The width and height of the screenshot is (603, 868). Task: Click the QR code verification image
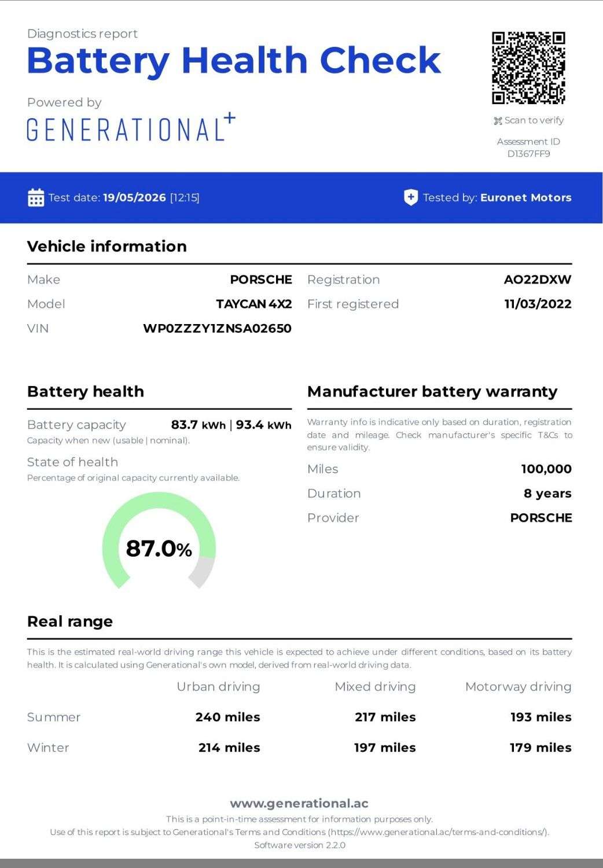coord(528,68)
